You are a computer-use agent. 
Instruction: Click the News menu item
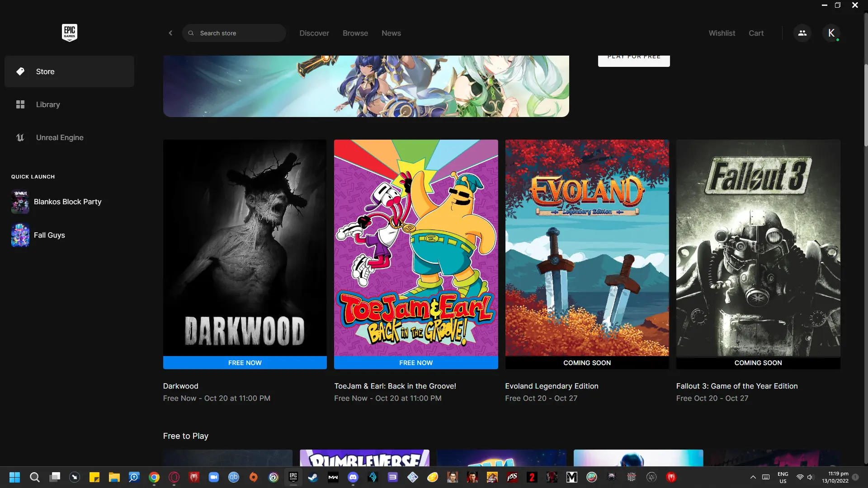(391, 33)
